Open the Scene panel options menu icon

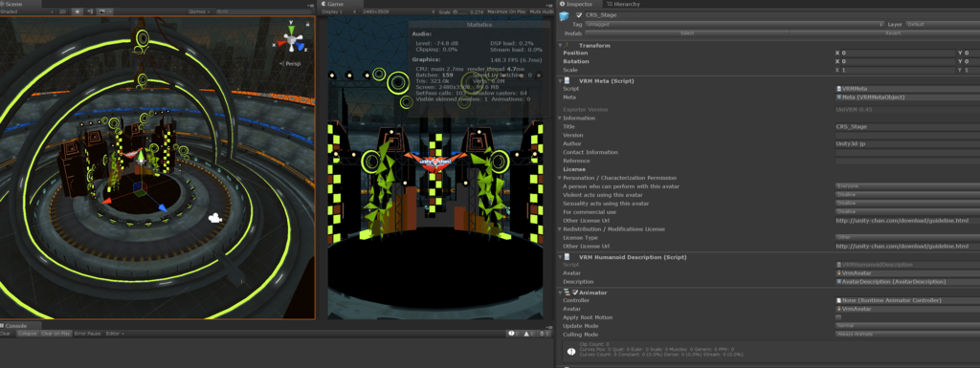tap(311, 5)
